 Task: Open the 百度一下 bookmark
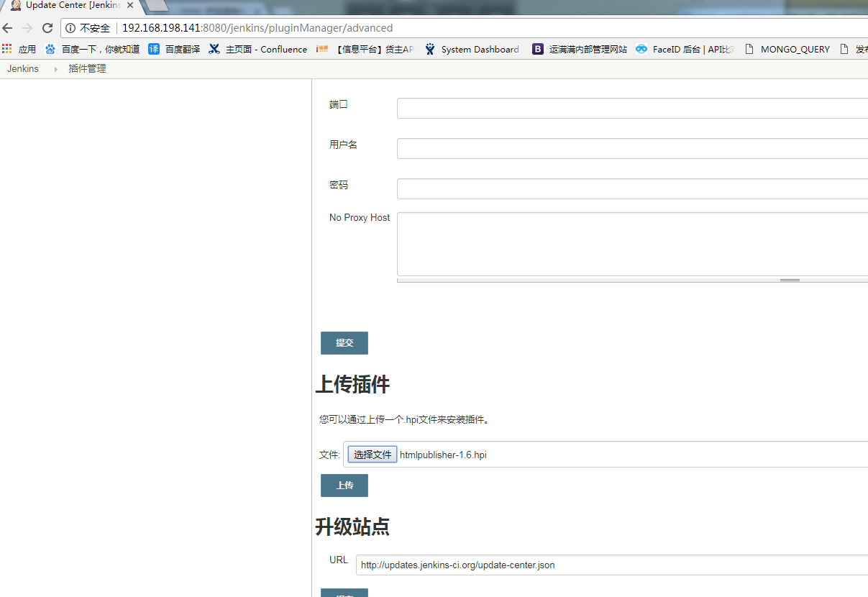(92, 49)
